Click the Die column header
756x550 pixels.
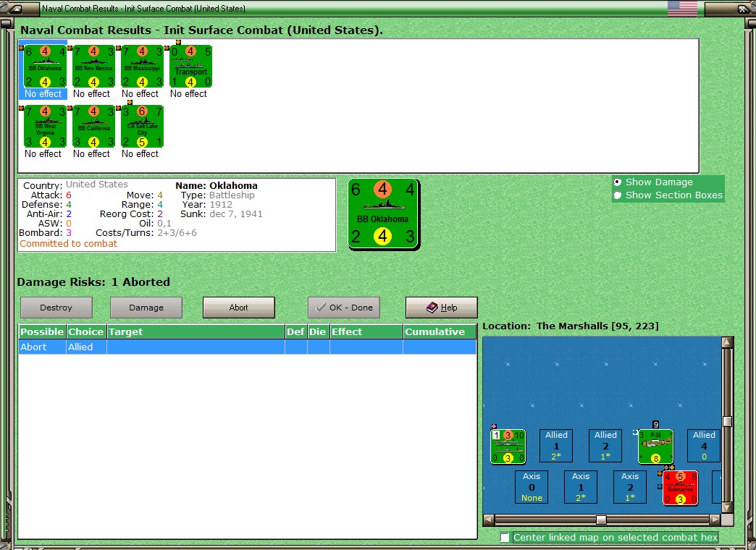[318, 331]
